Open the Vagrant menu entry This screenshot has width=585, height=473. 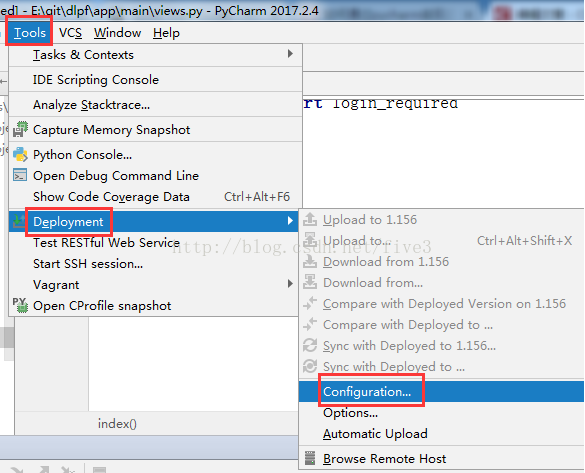coord(153,285)
